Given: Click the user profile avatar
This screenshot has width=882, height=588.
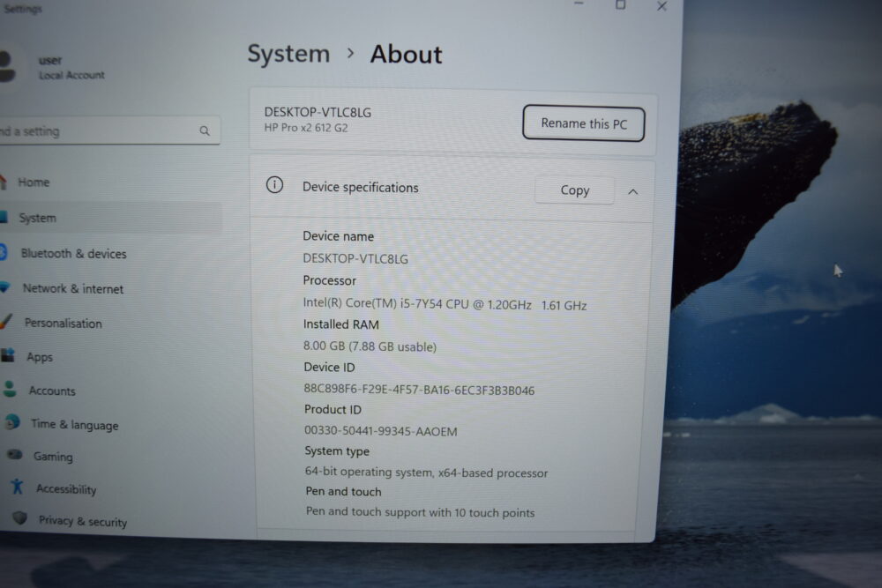Looking at the screenshot, I should [7, 66].
